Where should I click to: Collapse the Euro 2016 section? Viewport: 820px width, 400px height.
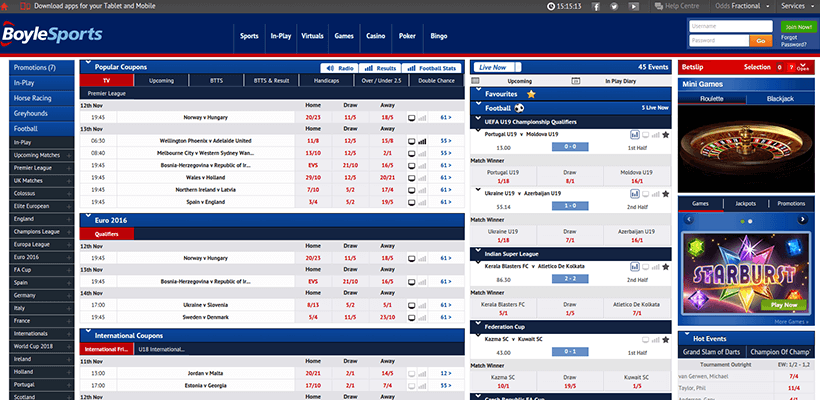pos(88,216)
